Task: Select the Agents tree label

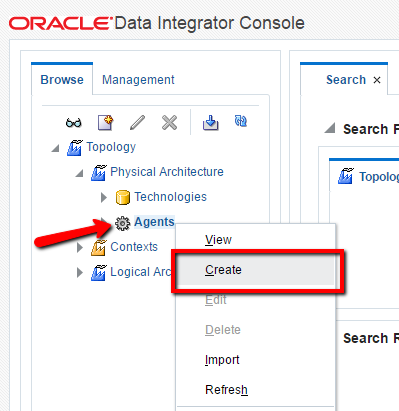Action: (x=154, y=222)
